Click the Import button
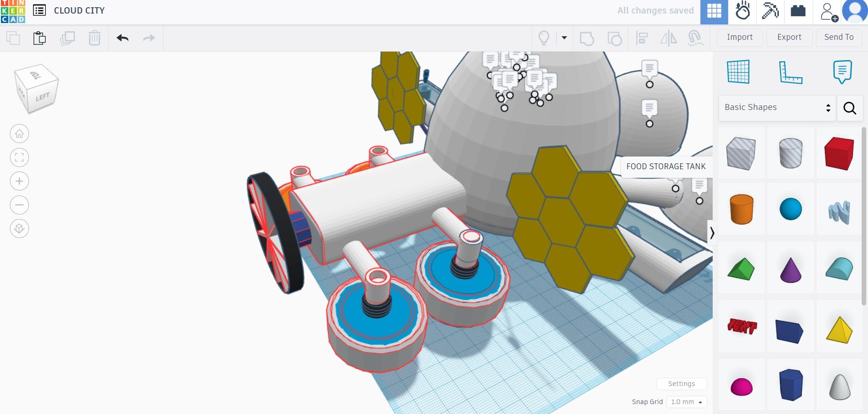The width and height of the screenshot is (868, 414). coord(740,38)
